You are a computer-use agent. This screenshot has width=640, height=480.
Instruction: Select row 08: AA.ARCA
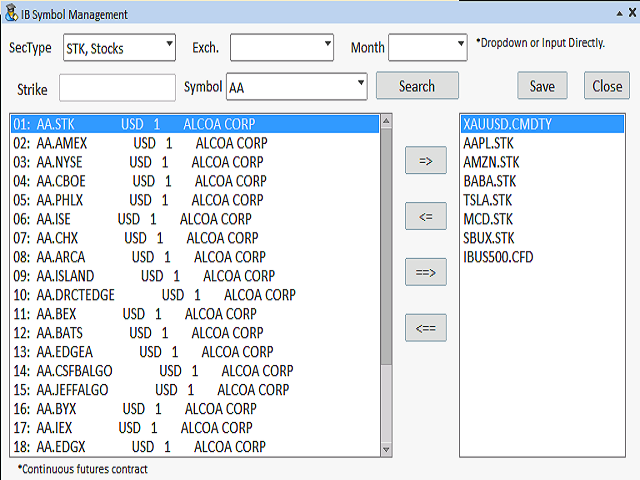(x=195, y=257)
